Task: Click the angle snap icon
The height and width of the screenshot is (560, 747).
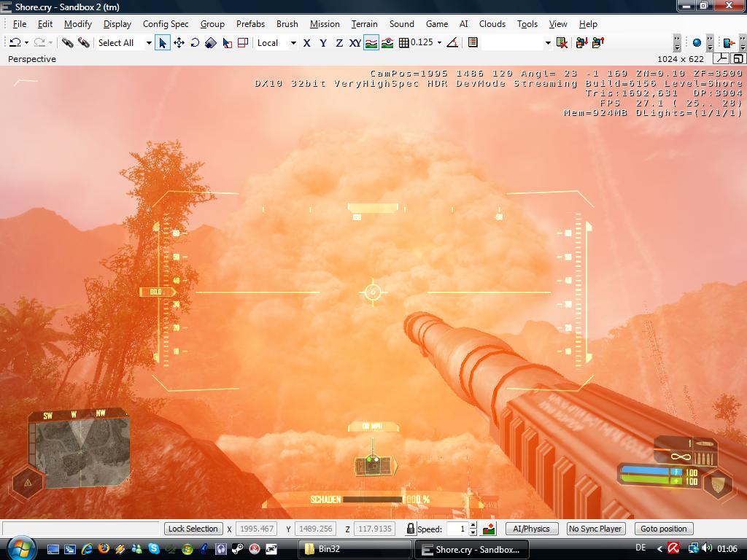Action: [x=452, y=43]
